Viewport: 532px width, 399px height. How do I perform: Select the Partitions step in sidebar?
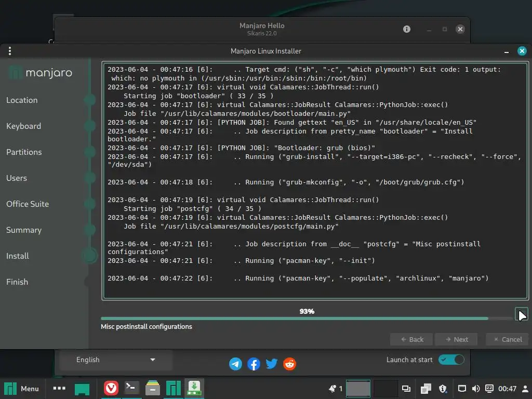click(24, 152)
